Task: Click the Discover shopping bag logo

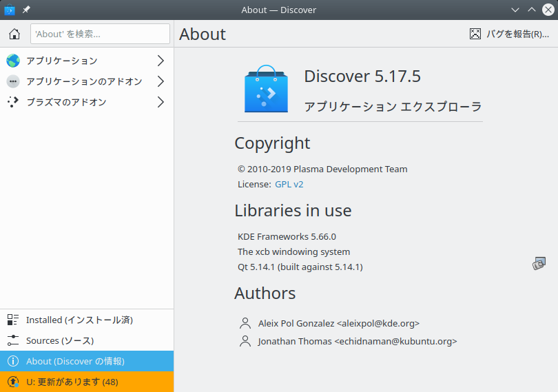Action: click(266, 89)
